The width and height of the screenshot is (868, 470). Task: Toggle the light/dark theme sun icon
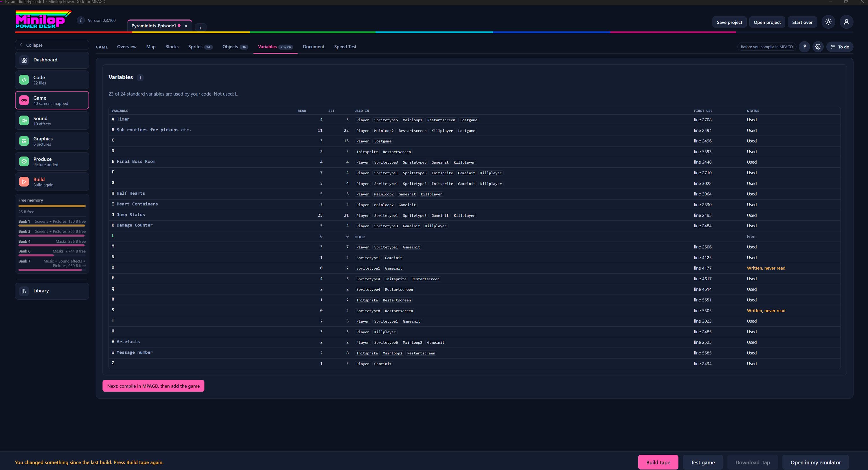[x=828, y=22]
